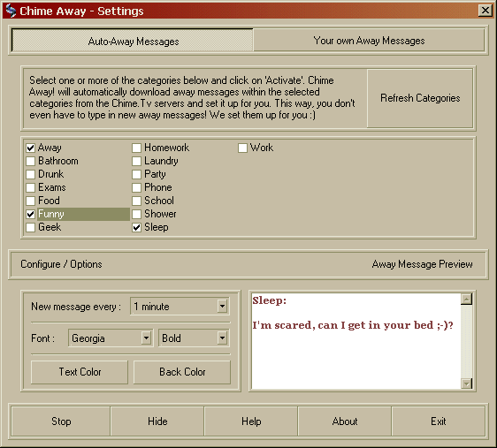Check the Drunk category box
The image size is (497, 448).
(x=30, y=174)
